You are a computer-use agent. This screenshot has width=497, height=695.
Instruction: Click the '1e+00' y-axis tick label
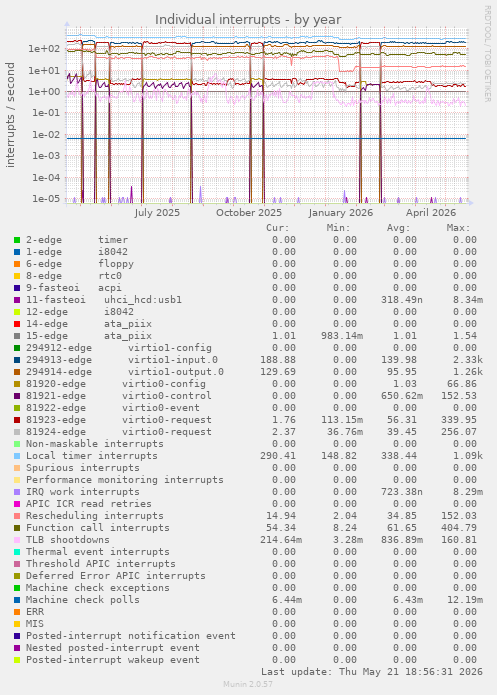point(44,92)
